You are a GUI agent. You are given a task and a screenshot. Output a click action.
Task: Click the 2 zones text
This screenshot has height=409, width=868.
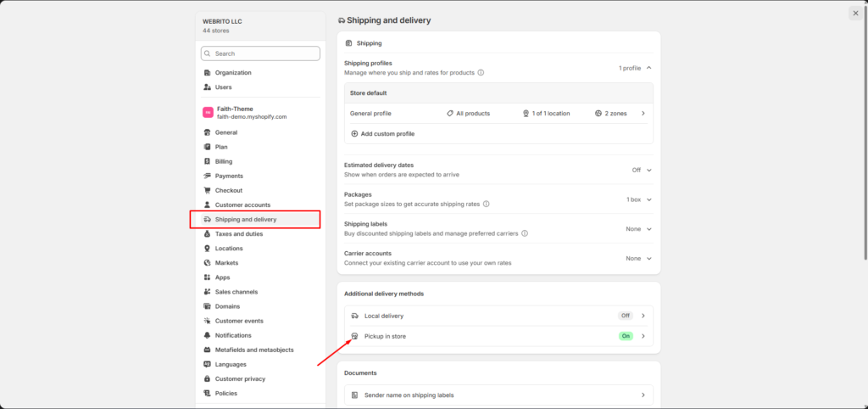615,113
